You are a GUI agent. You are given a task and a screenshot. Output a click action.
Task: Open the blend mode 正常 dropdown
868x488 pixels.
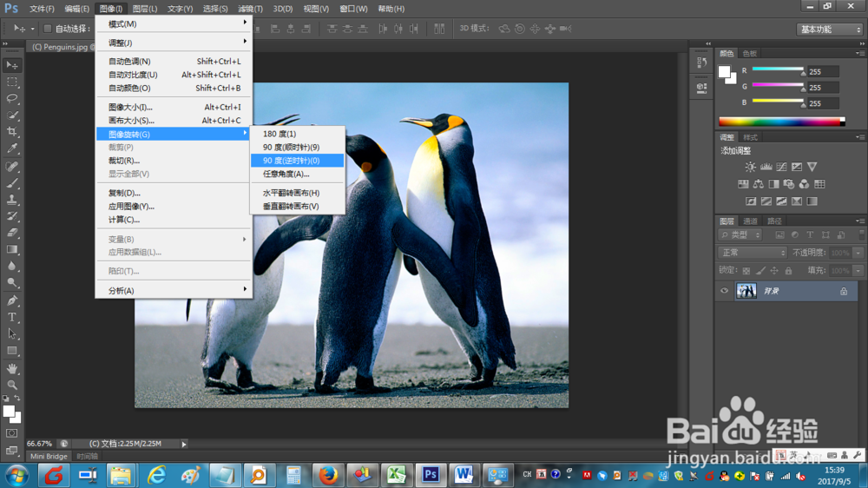pyautogui.click(x=753, y=253)
